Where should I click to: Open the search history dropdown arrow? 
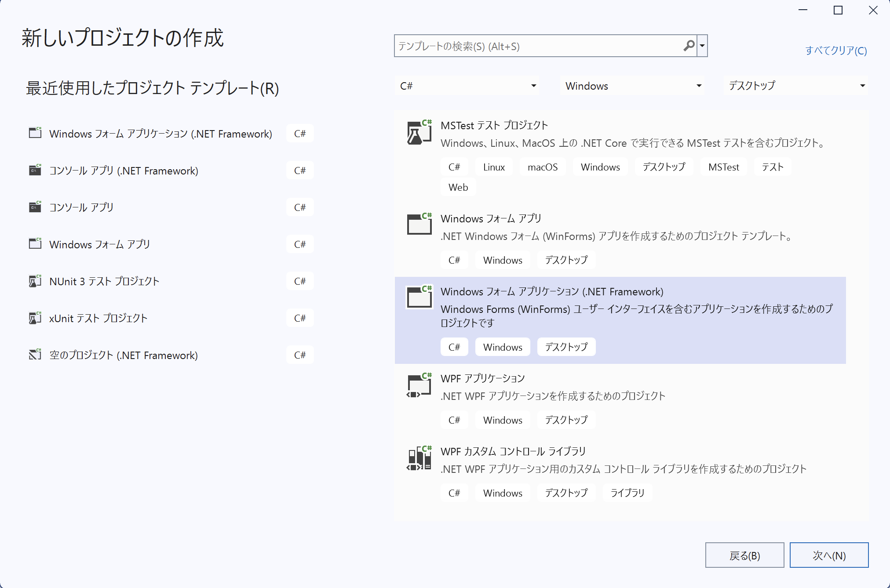pyautogui.click(x=702, y=46)
